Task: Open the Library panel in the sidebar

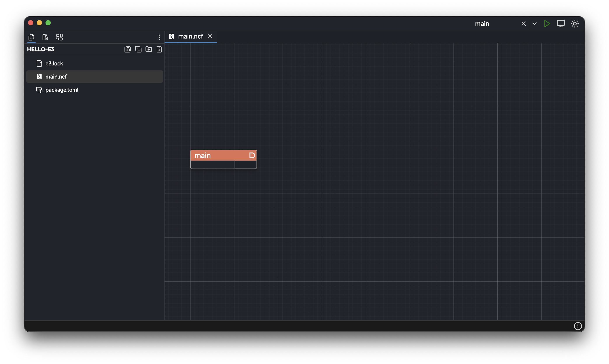Action: [45, 37]
